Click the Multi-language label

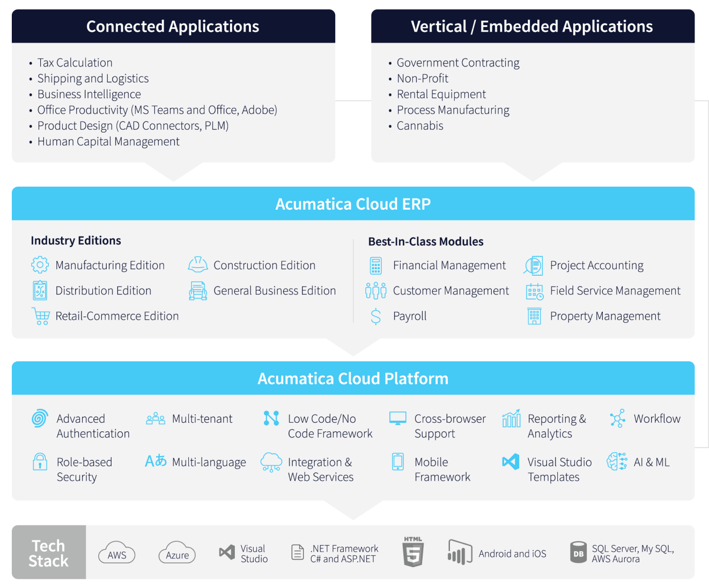pos(209,462)
